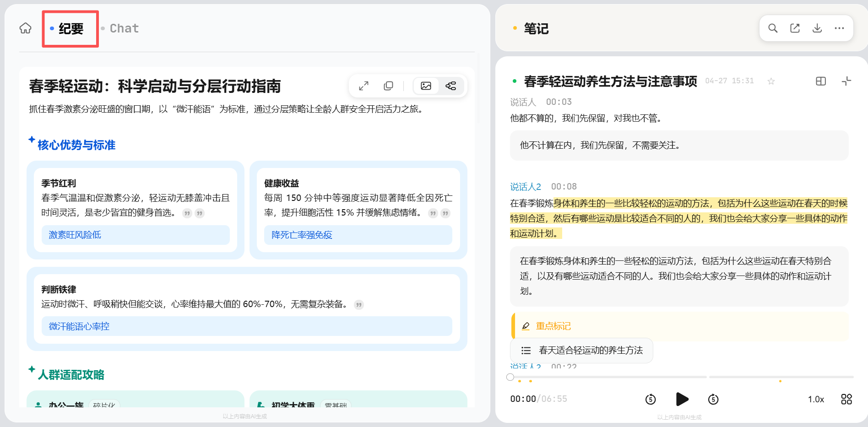
Task: Toggle split layout view icon
Action: 821,81
